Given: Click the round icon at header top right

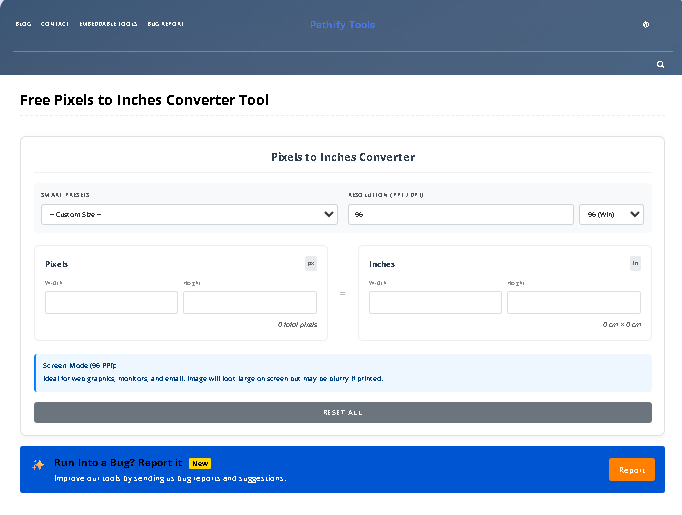Looking at the screenshot, I should pos(646,25).
